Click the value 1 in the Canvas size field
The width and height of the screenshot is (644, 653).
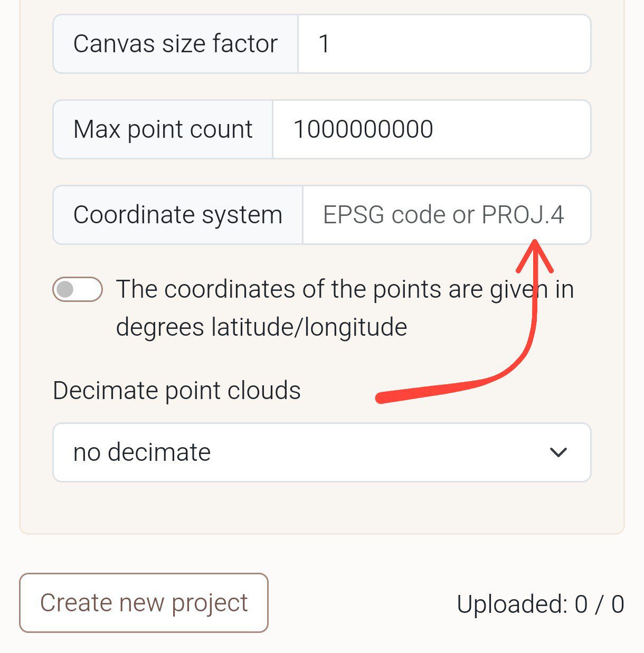point(324,44)
